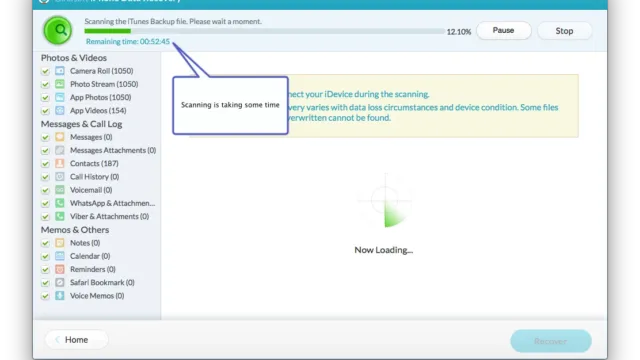Click the Call History icon
Image resolution: width=640 pixels, height=360 pixels.
[x=60, y=176]
